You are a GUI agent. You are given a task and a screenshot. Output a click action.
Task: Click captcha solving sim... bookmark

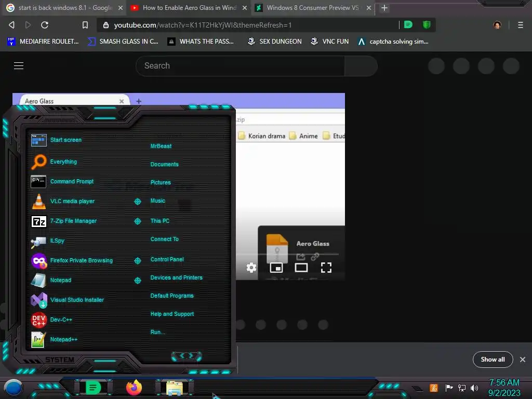coord(393,42)
